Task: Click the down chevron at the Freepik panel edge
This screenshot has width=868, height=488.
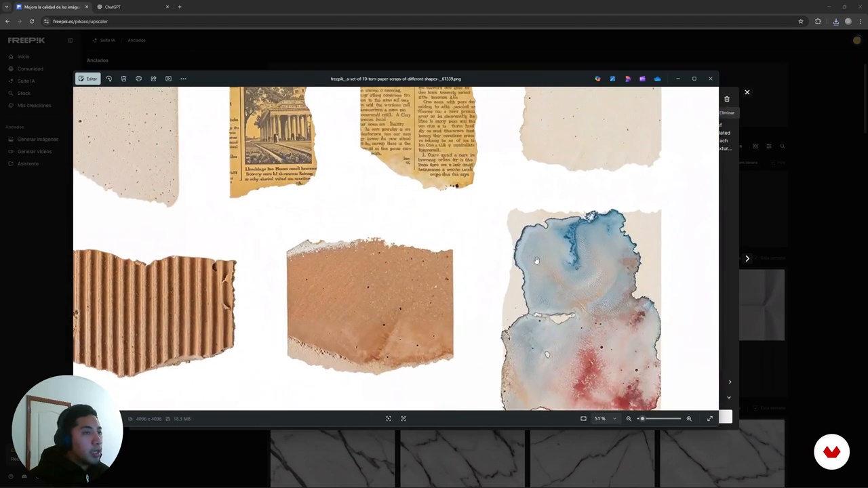Action: [x=730, y=398]
